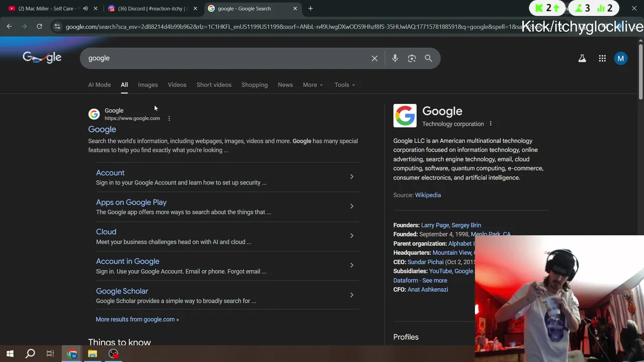Click See more subsidiaries link
This screenshot has width=644, height=362.
[435, 281]
